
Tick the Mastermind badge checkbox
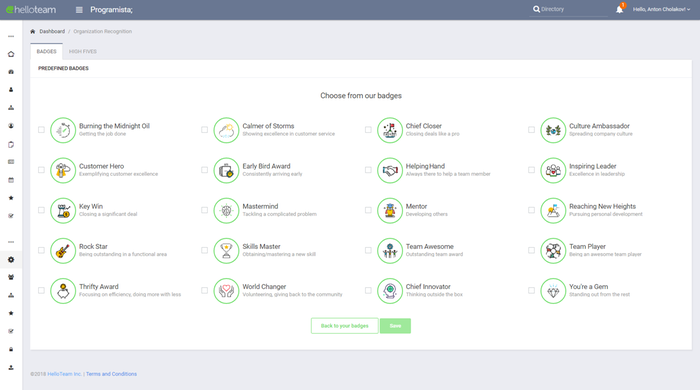(x=204, y=210)
